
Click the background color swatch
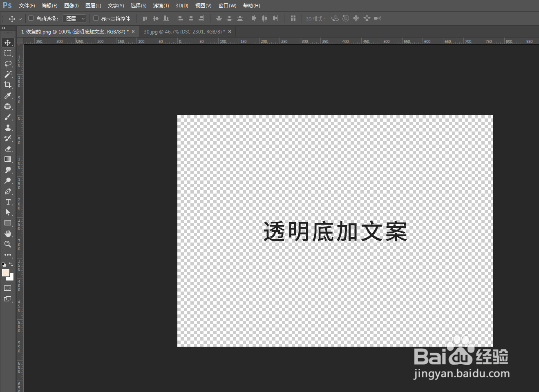point(11,278)
